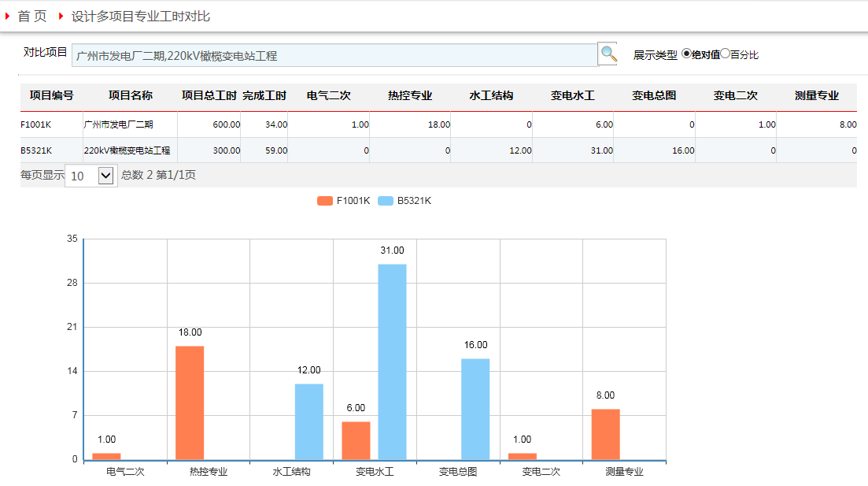Click arrow icon before 设计多项目专业工时对比

coord(61,16)
